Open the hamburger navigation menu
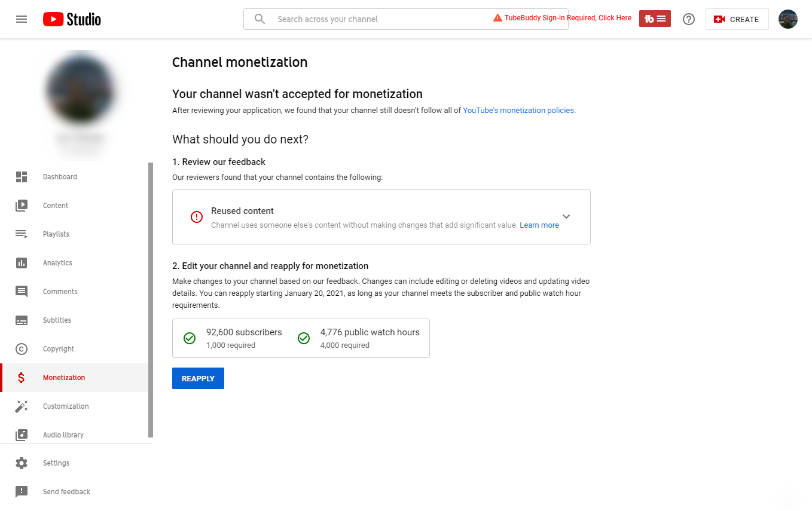This screenshot has height=511, width=812. (22, 19)
